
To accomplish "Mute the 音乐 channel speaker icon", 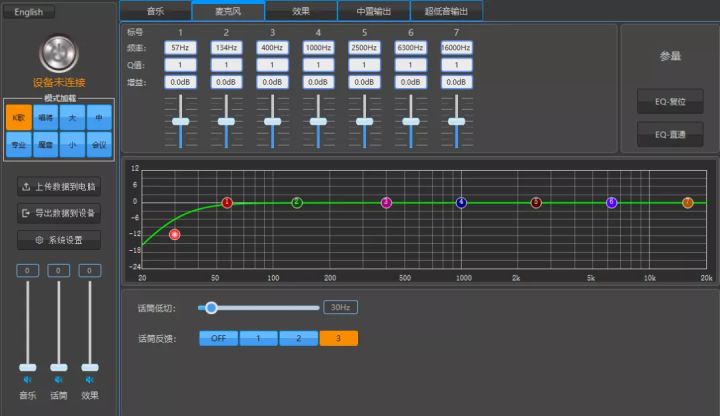I will (27, 380).
